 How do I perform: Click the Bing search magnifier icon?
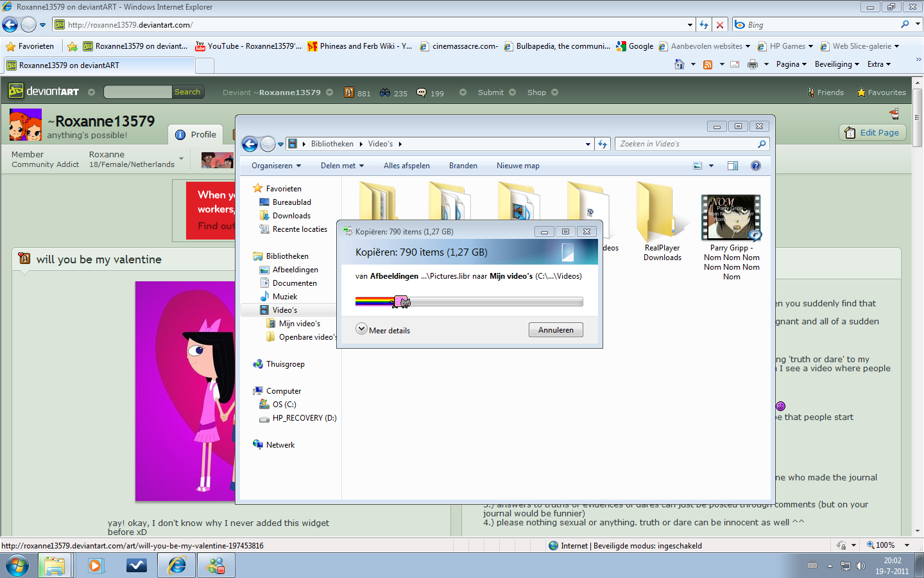pyautogui.click(x=905, y=24)
